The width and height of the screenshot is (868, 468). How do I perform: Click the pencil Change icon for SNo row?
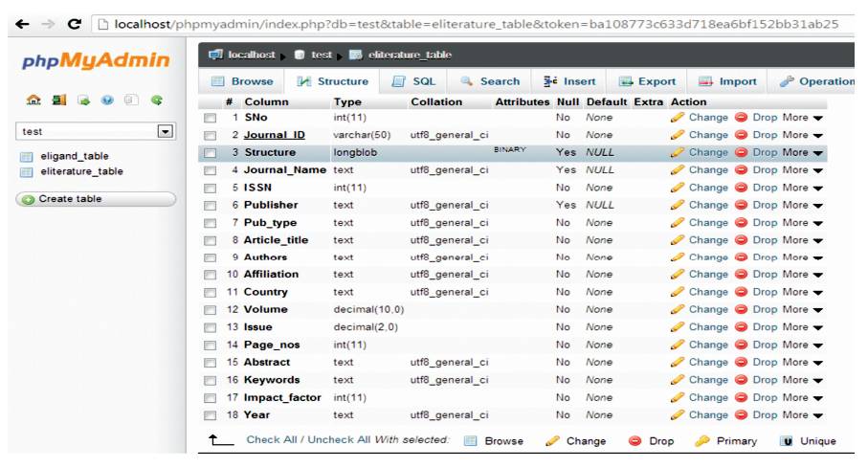(x=678, y=118)
